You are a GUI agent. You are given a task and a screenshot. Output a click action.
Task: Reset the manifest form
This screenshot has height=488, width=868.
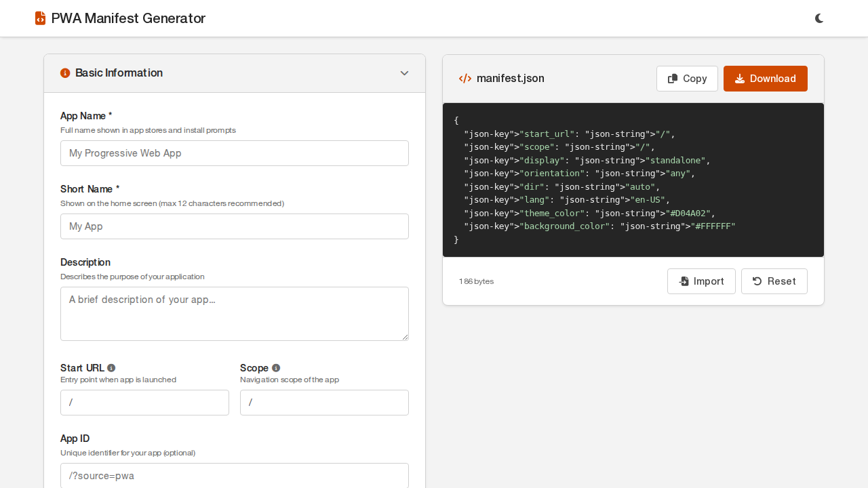774,281
